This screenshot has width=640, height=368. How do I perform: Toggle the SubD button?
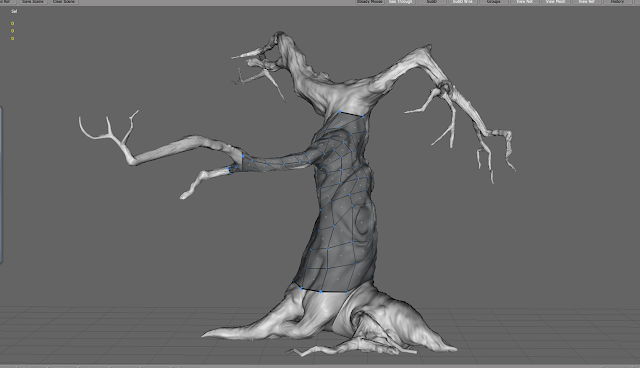[x=431, y=2]
